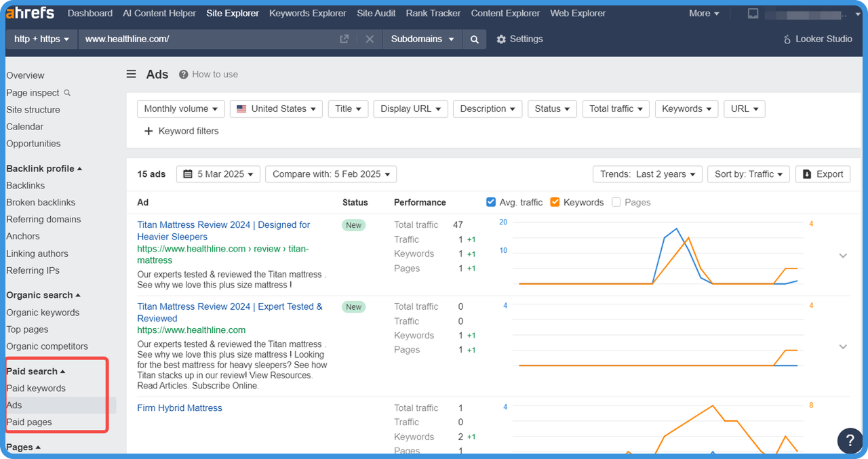
Task: Open URL filter dropdown
Action: (x=745, y=109)
